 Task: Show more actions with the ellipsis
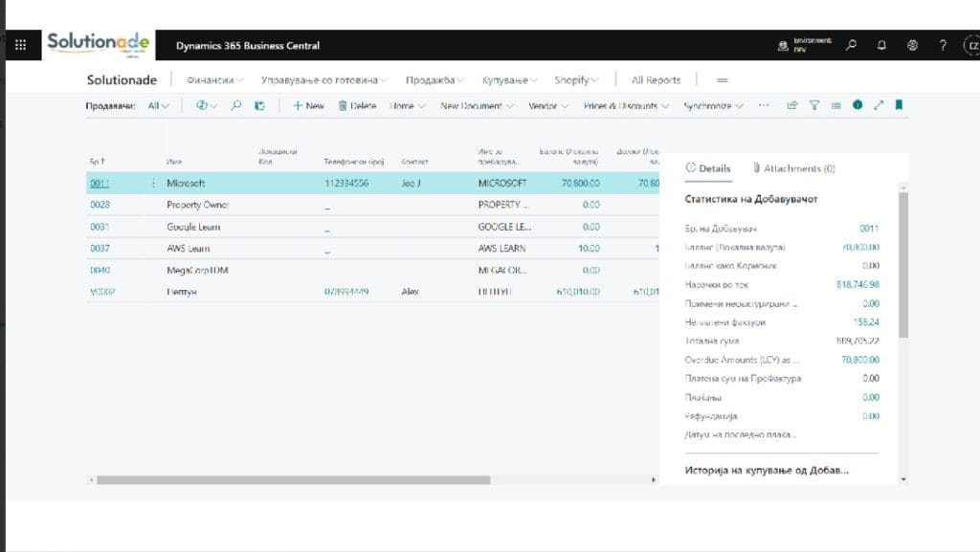click(x=764, y=105)
